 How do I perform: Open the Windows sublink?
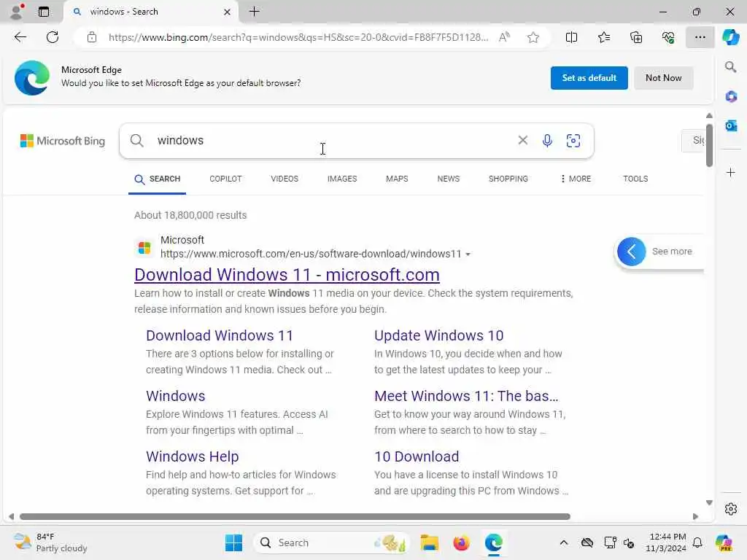click(x=175, y=396)
